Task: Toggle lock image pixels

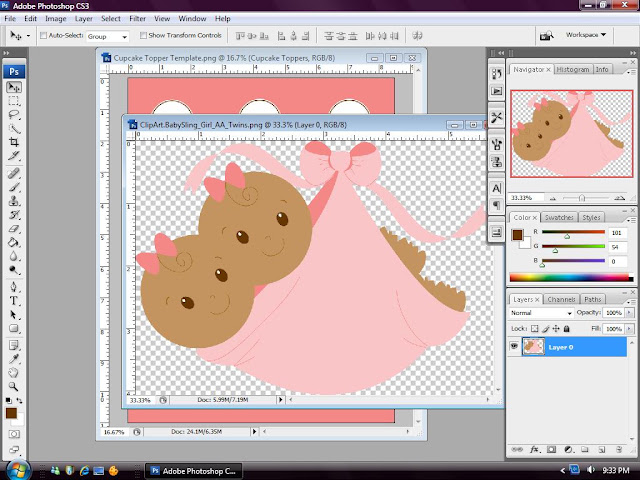Action: pyautogui.click(x=546, y=329)
